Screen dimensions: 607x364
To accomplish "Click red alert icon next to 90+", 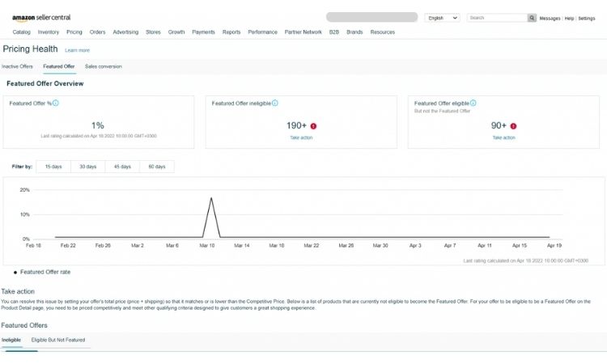I will (513, 126).
